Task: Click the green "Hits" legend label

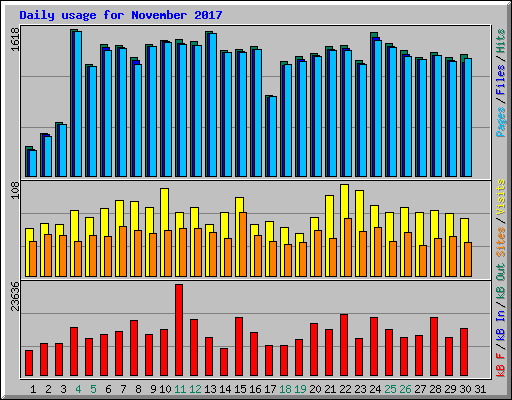Action: (x=500, y=41)
